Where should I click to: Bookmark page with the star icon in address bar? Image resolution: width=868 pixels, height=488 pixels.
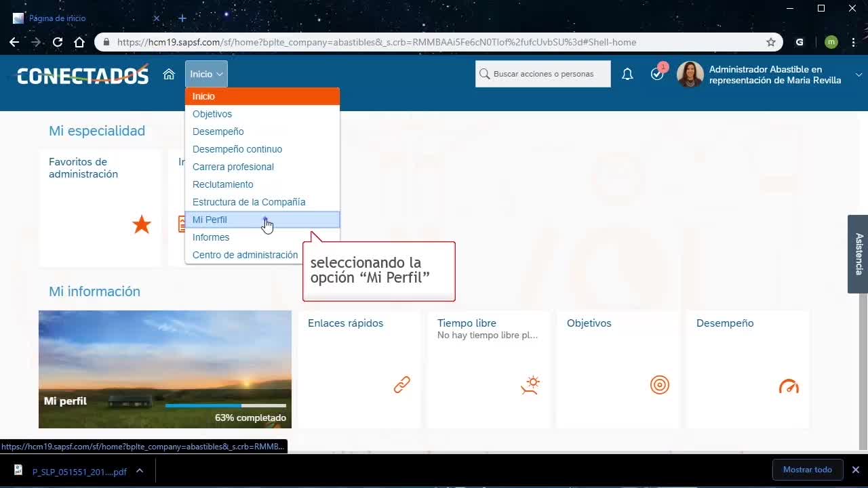click(x=771, y=42)
